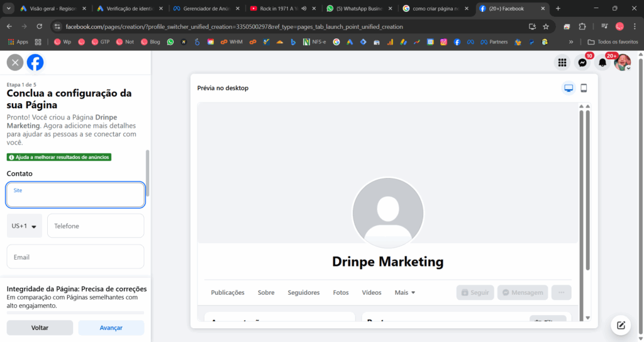The height and width of the screenshot is (342, 644).
Task: Open the Meta Partners bookmark
Action: tap(494, 42)
